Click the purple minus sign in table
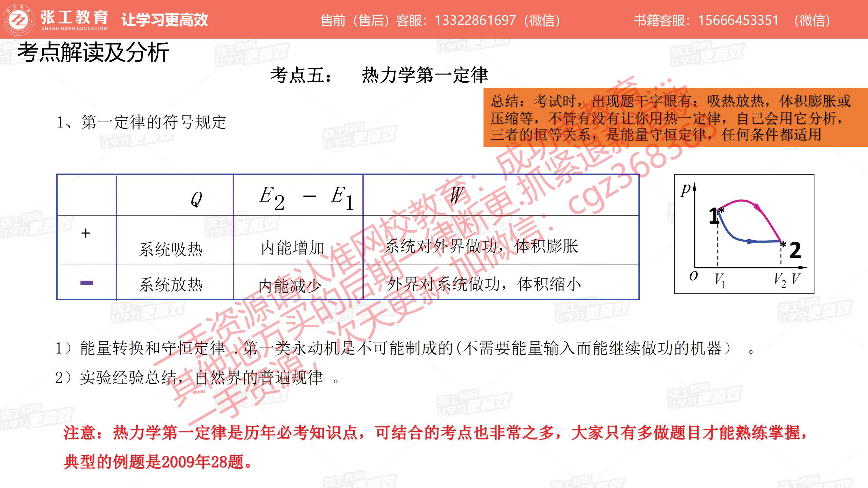 pos(86,283)
